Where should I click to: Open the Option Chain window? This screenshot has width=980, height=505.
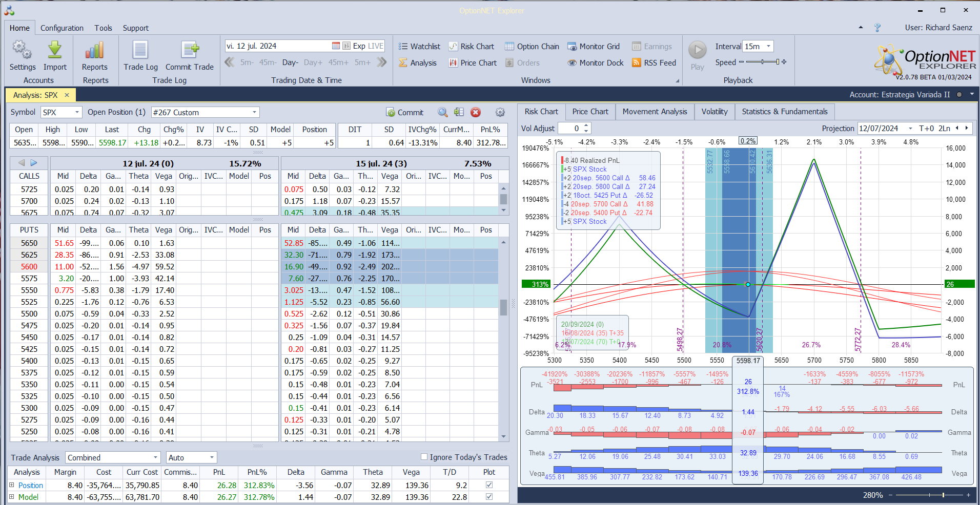tap(532, 47)
